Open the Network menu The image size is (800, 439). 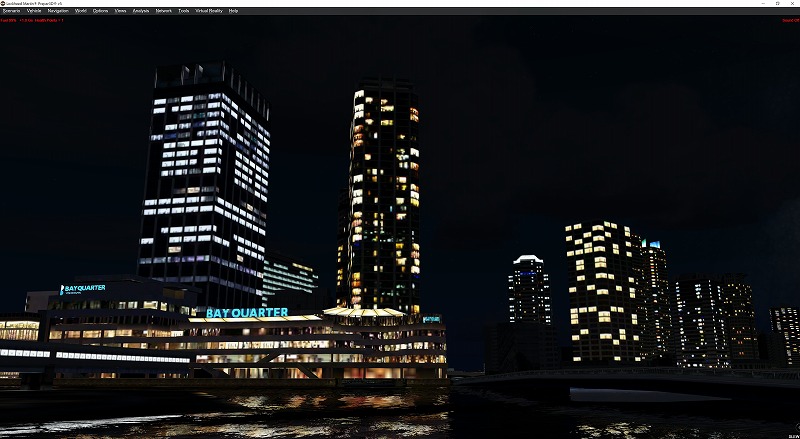click(x=163, y=11)
